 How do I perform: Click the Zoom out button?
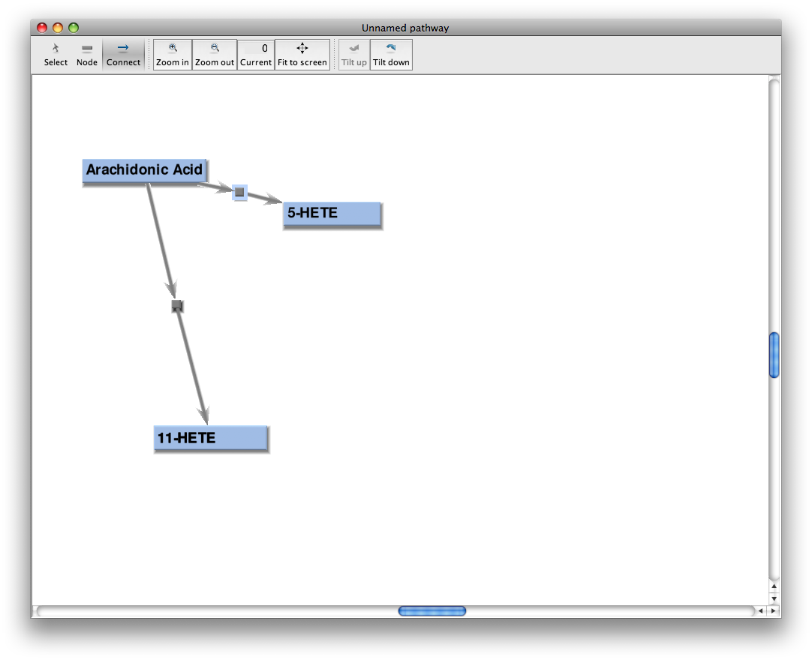click(x=215, y=55)
